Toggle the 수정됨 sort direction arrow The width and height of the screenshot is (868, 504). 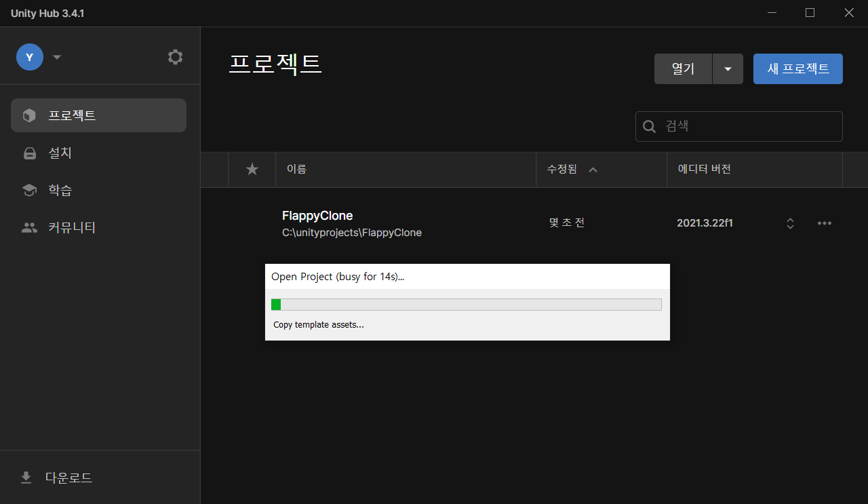tap(593, 170)
